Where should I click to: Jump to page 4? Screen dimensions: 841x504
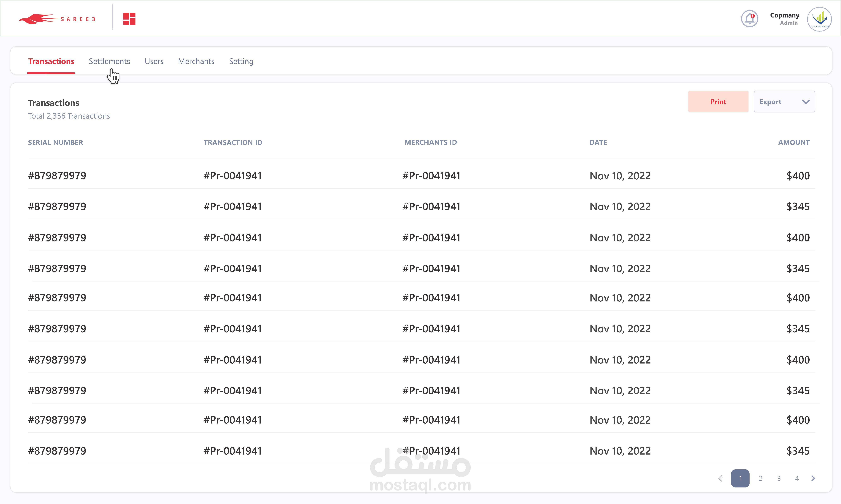coord(797,478)
